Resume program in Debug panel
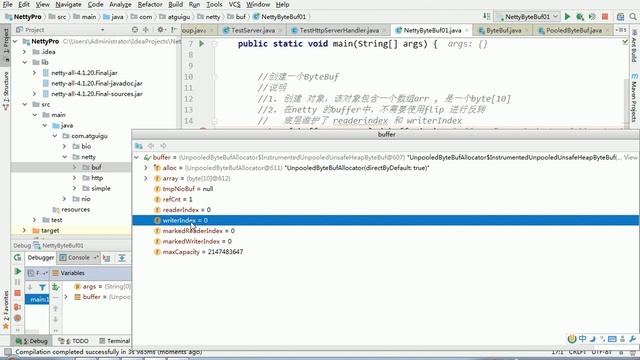The height and width of the screenshot is (360, 640). coord(18,271)
